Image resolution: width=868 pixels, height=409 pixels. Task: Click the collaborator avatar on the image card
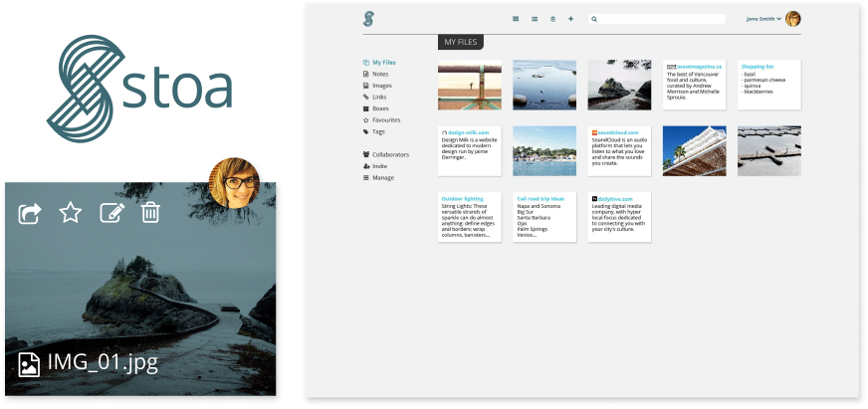(x=234, y=183)
